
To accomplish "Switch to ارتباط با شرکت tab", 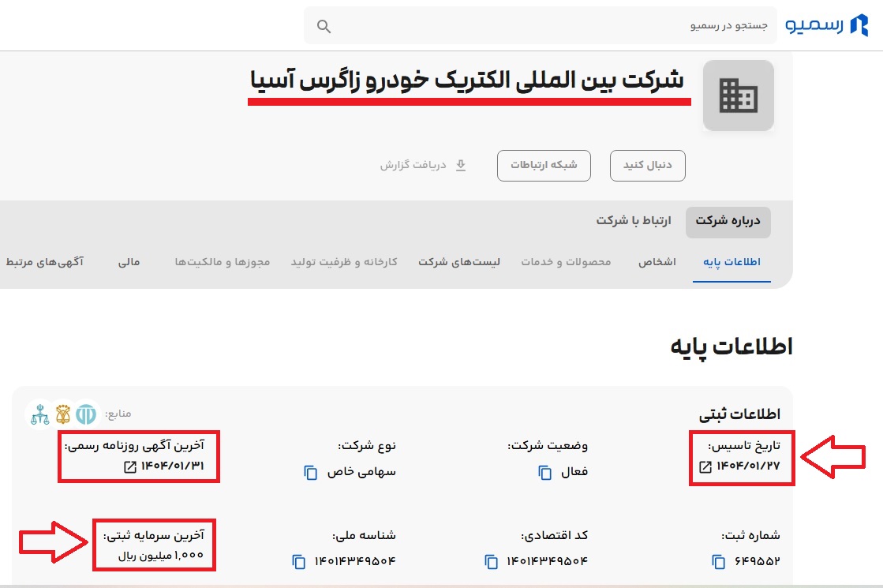I will [x=634, y=221].
